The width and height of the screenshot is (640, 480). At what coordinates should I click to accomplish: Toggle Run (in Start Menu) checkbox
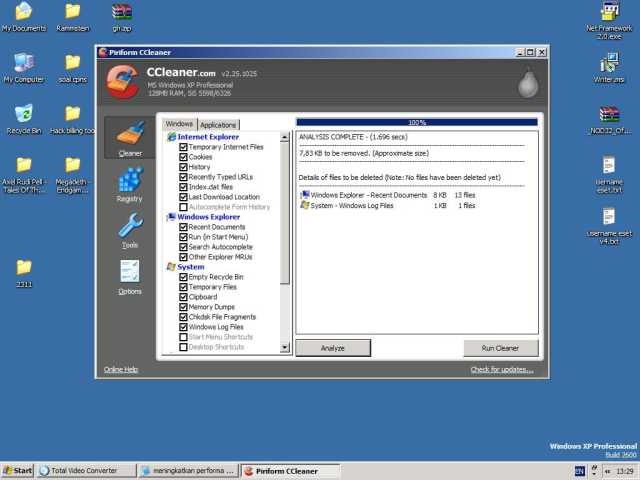(x=183, y=237)
